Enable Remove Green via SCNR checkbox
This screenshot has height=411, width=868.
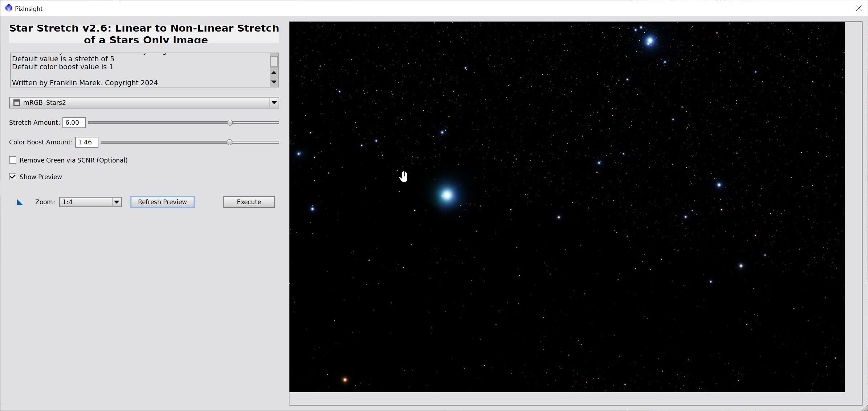click(x=13, y=160)
